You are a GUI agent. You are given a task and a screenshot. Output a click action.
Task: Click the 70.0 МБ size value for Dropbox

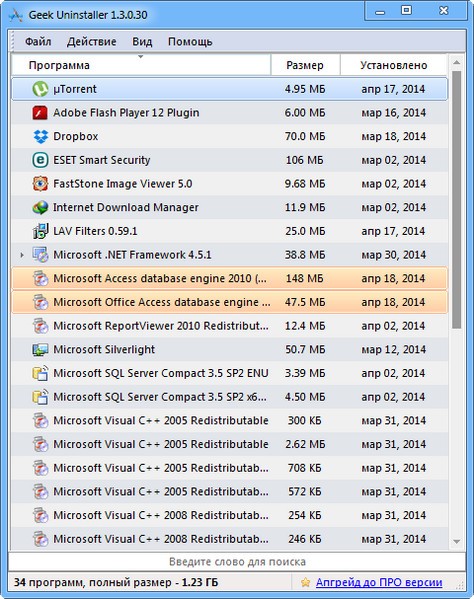coord(305,136)
